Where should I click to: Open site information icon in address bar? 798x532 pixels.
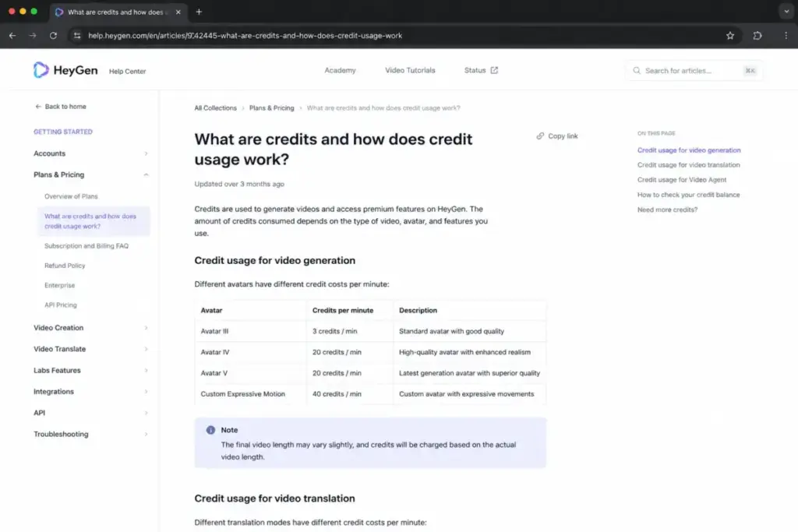tap(77, 36)
